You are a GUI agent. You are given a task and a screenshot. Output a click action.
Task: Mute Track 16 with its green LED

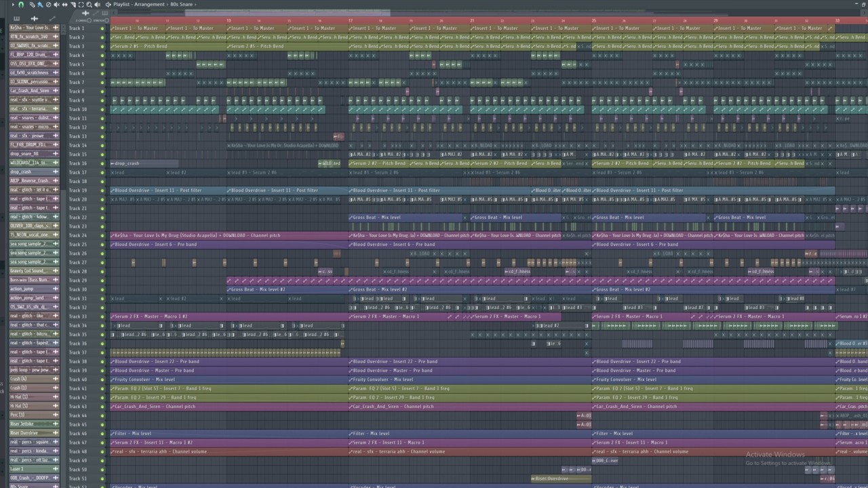point(103,163)
